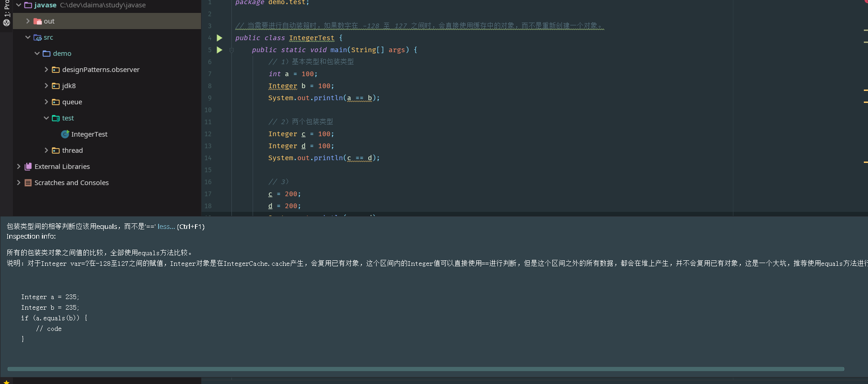This screenshot has width=868, height=384.
Task: Click the horizontal scrollbar of inspection popup
Action: point(425,369)
